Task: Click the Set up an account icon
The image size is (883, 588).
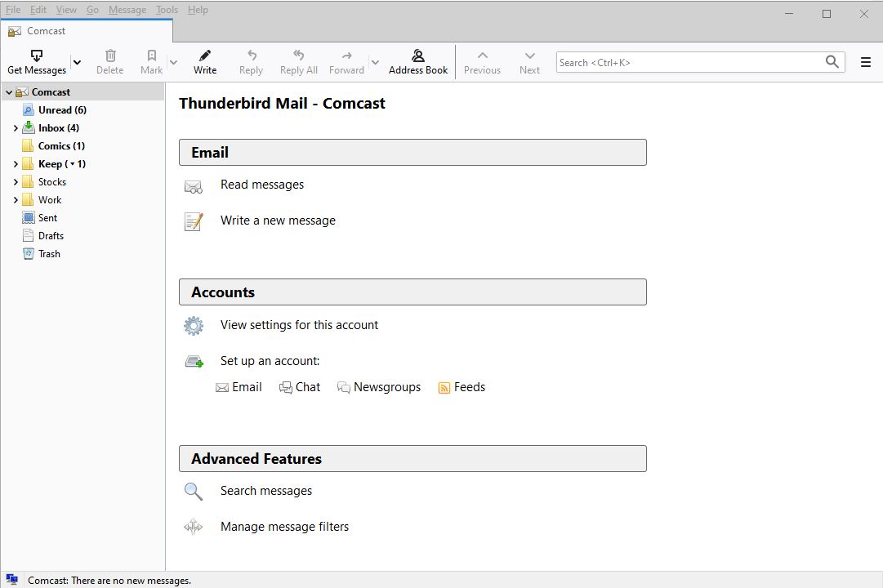Action: pyautogui.click(x=194, y=362)
